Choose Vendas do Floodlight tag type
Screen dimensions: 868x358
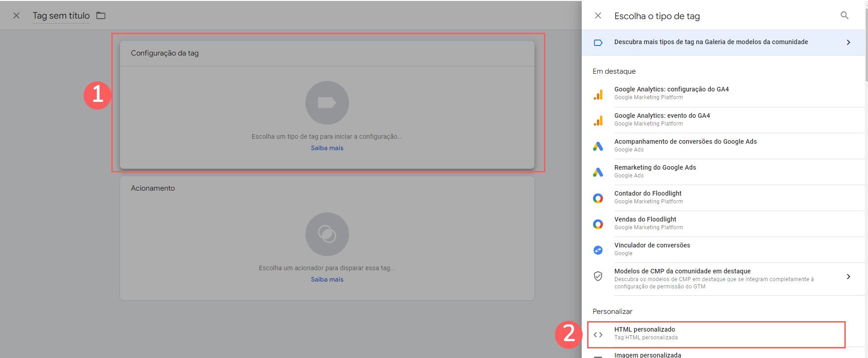tap(645, 223)
